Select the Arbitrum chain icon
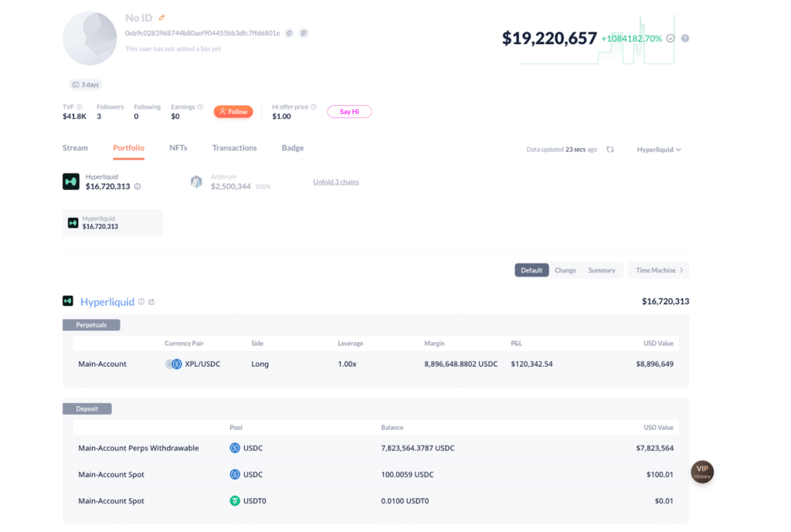The width and height of the screenshot is (791, 532). click(196, 181)
